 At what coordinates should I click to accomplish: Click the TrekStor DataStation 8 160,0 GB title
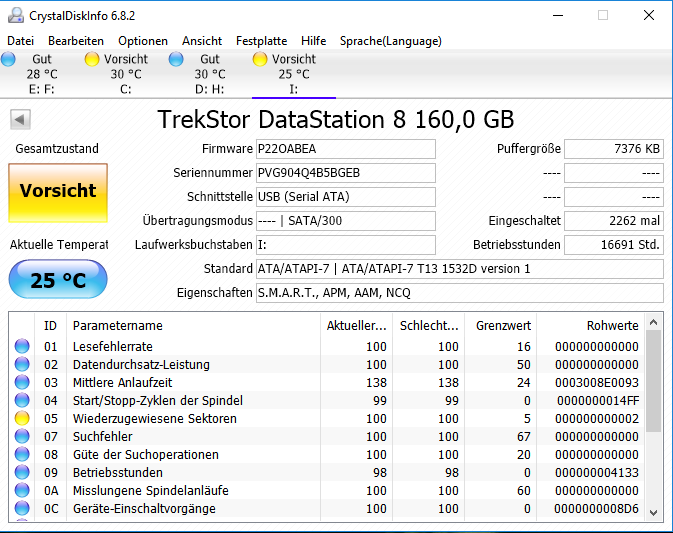[336, 119]
